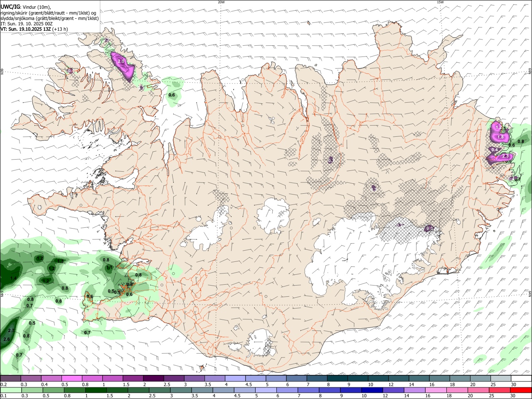Click the 'VT: Sun. 19.10.2025 13Z' valid time text
Screen dimensions: 532x399
pos(26,29)
